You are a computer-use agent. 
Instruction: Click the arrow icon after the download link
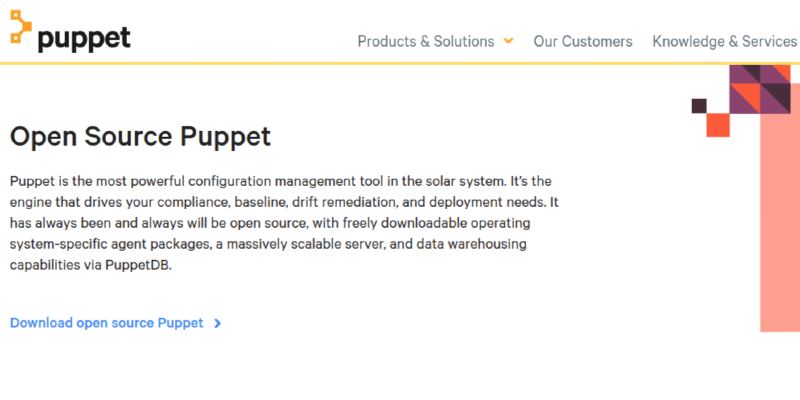[x=218, y=324]
